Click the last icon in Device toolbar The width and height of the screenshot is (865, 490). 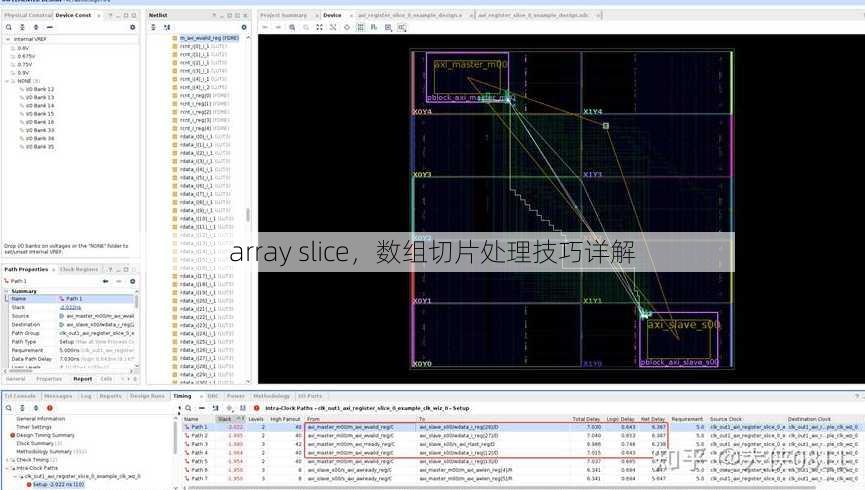coord(402,27)
